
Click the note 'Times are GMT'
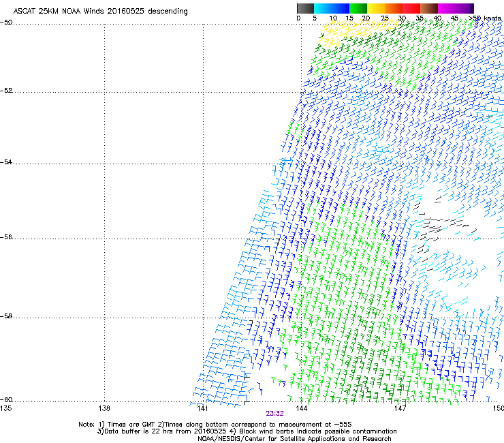(x=131, y=425)
